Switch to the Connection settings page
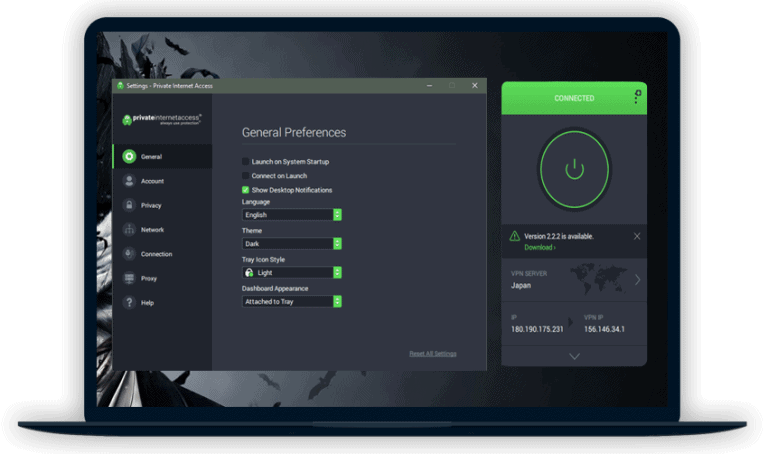Viewport: 768px width, 454px height. pyautogui.click(x=156, y=254)
